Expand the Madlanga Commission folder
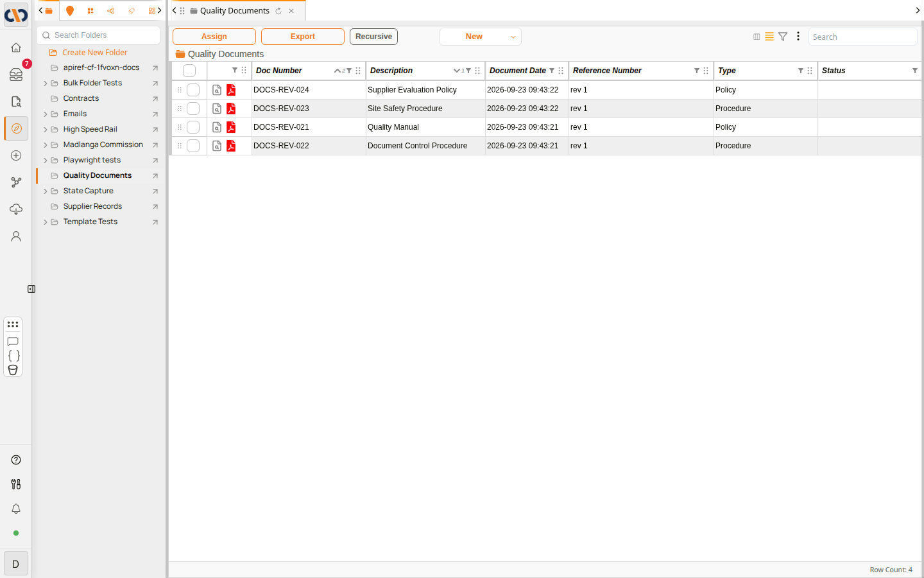The image size is (924, 578). coord(45,145)
